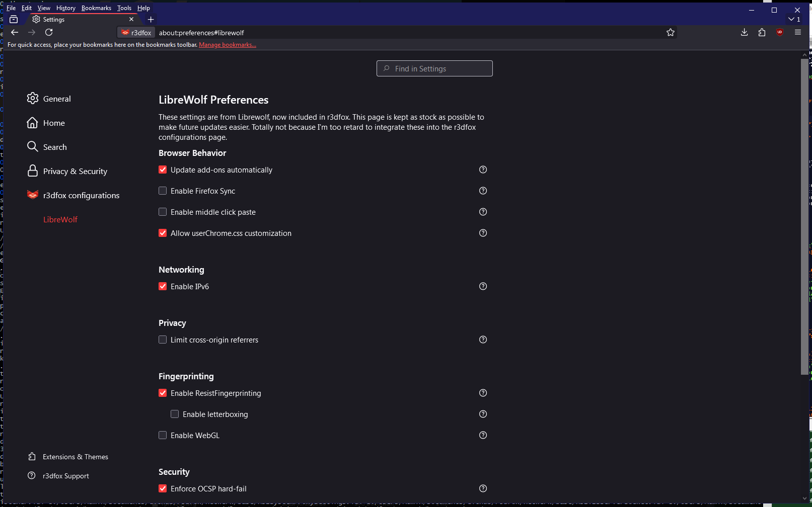Open the Tools menu

[x=124, y=8]
